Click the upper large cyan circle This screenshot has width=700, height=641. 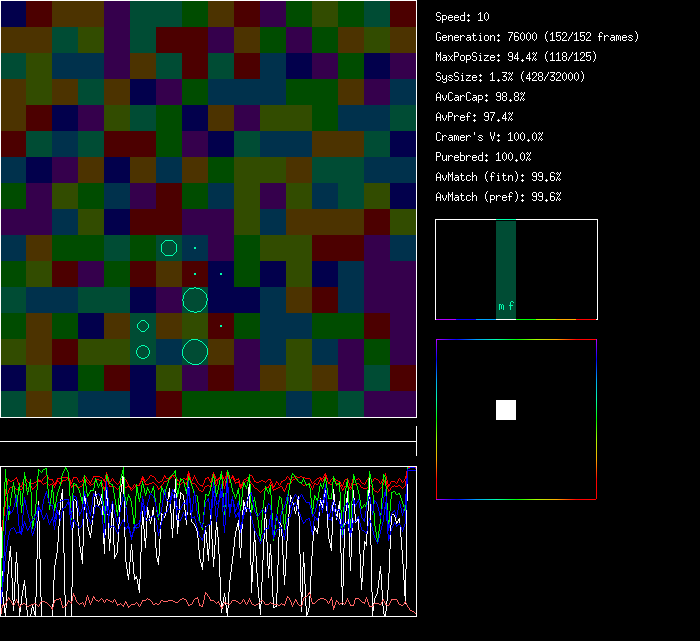195,299
